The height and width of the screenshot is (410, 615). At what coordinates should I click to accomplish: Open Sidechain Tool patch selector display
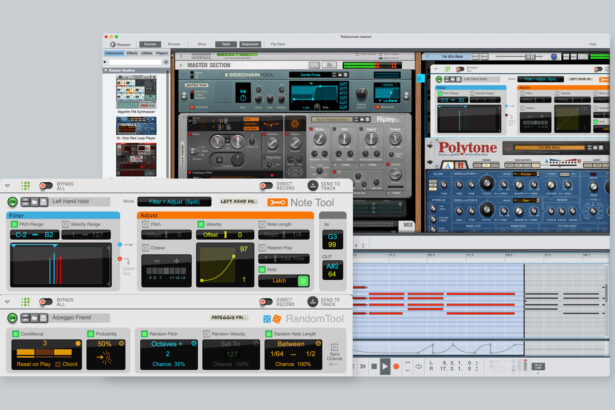[x=310, y=75]
